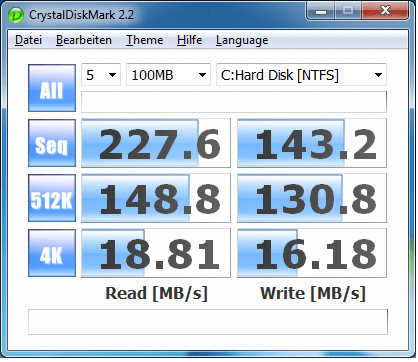The width and height of the screenshot is (418, 362).
Task: Close the CrystalDiskMark window
Action: (x=385, y=11)
